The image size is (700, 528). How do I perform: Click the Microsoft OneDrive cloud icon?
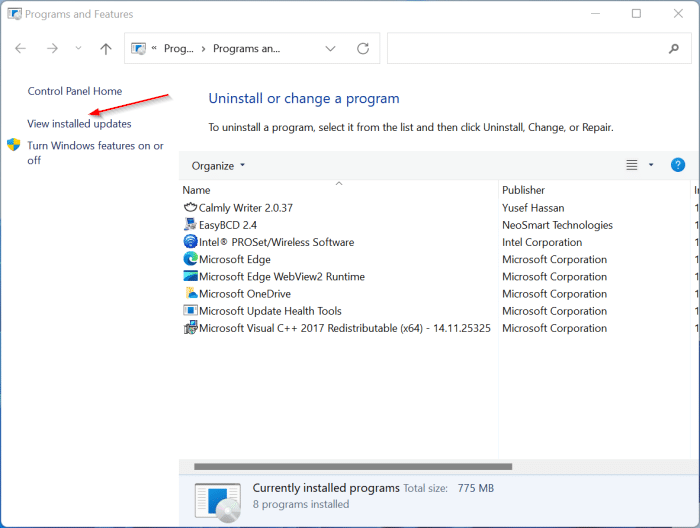coord(191,293)
